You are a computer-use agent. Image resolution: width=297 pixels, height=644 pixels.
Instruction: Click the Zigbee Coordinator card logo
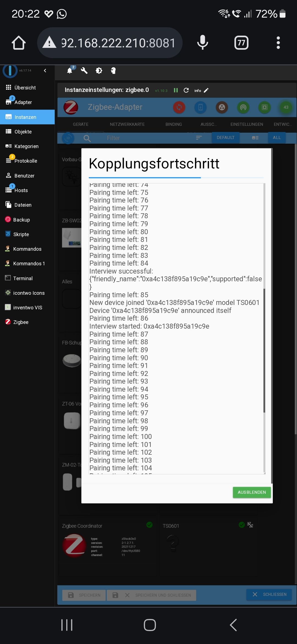click(x=74, y=546)
